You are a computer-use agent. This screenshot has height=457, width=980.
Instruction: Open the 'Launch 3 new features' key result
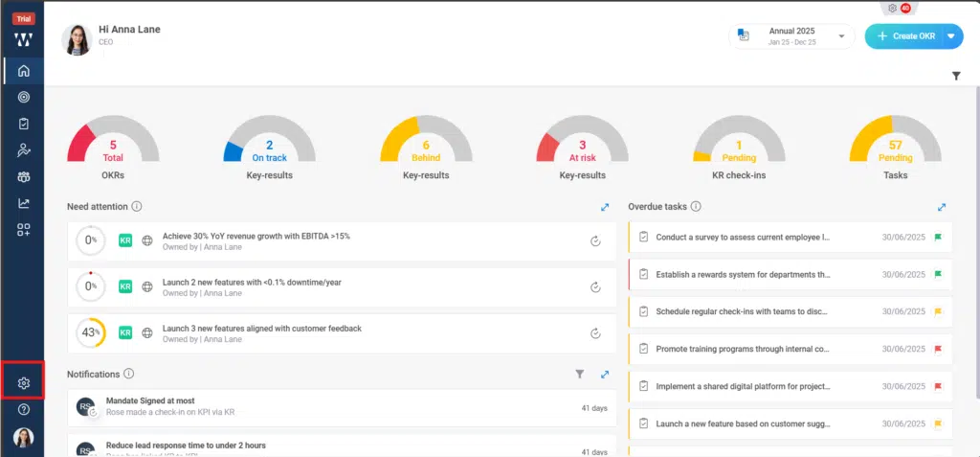pos(261,329)
